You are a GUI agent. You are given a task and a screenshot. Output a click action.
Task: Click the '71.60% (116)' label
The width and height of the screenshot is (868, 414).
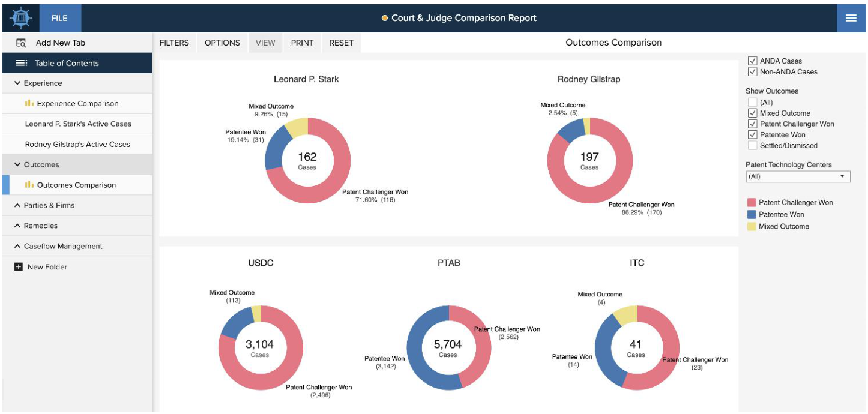(375, 200)
